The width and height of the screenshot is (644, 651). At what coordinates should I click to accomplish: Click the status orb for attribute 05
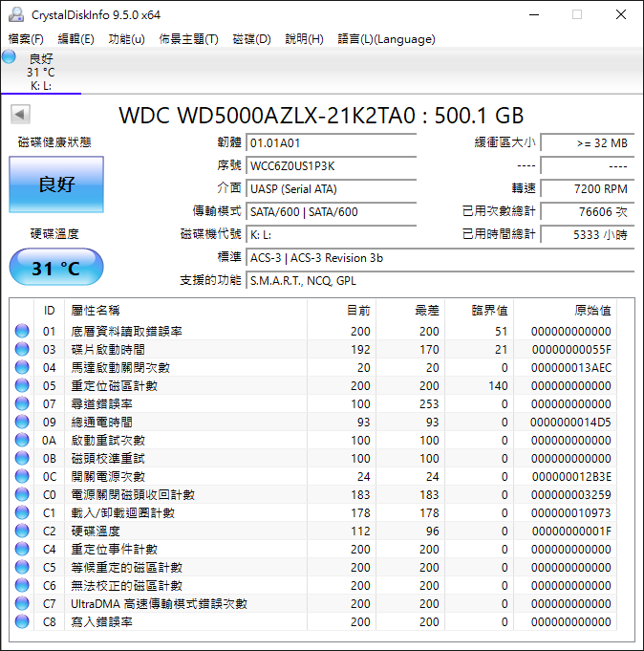pos(22,385)
